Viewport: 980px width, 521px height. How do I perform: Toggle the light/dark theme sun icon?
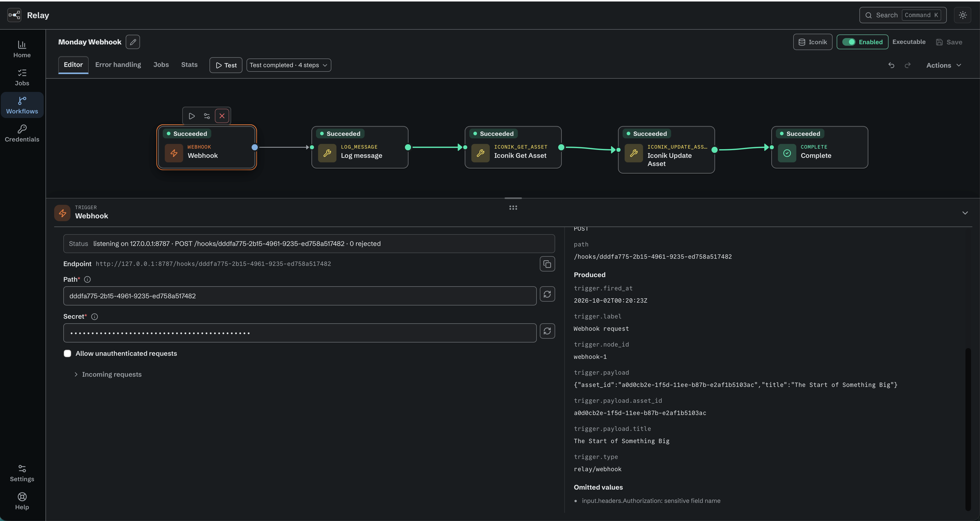tap(963, 15)
